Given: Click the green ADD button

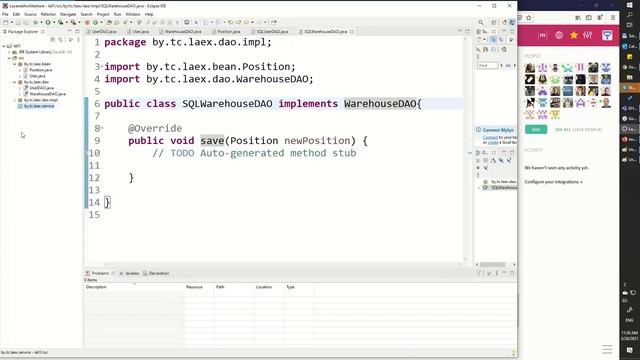Looking at the screenshot, I should 536,129.
